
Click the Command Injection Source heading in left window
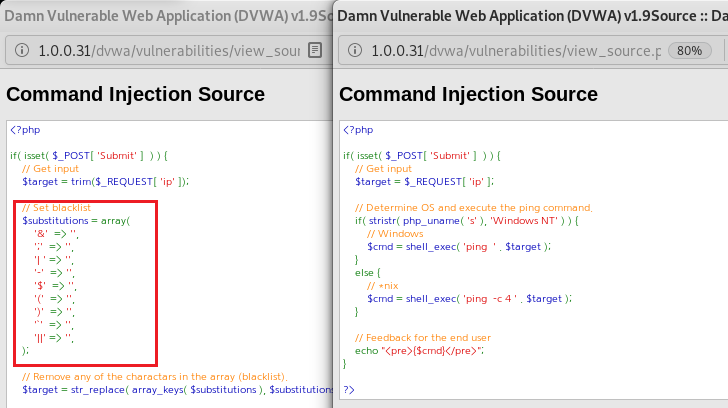point(136,94)
